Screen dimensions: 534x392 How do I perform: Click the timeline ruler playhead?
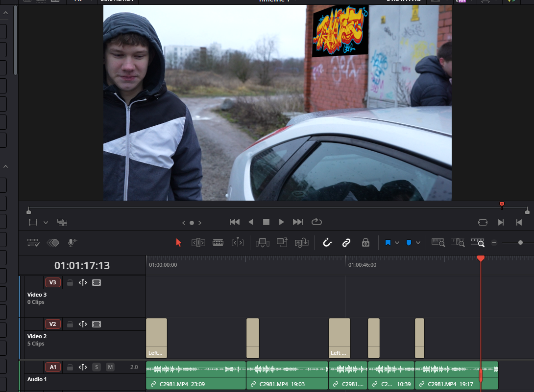point(481,258)
